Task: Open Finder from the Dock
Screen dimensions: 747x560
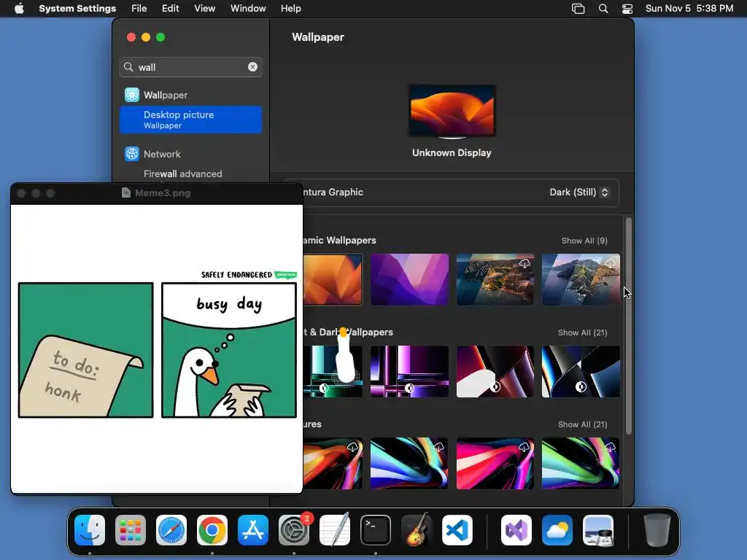Action: tap(90, 530)
